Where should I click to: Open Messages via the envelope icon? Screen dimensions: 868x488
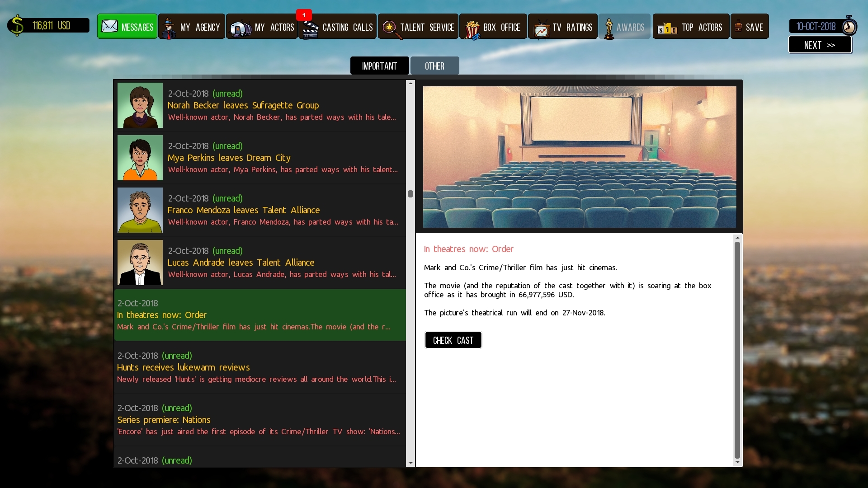tap(109, 26)
